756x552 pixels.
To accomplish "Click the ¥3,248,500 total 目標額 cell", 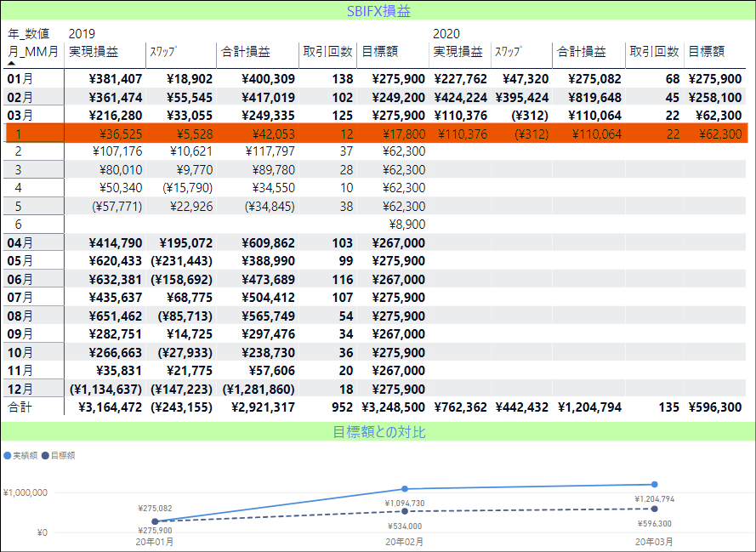I will pyautogui.click(x=394, y=407).
